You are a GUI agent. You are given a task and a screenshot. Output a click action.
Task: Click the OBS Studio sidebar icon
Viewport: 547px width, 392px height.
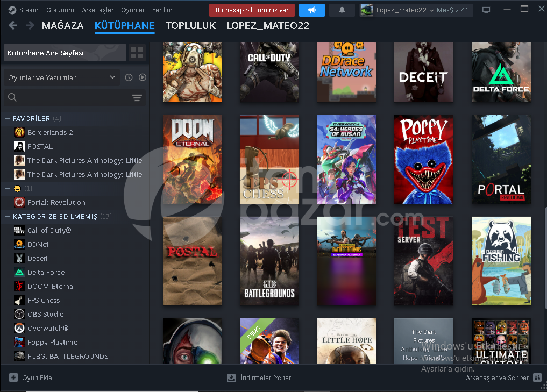pos(19,314)
